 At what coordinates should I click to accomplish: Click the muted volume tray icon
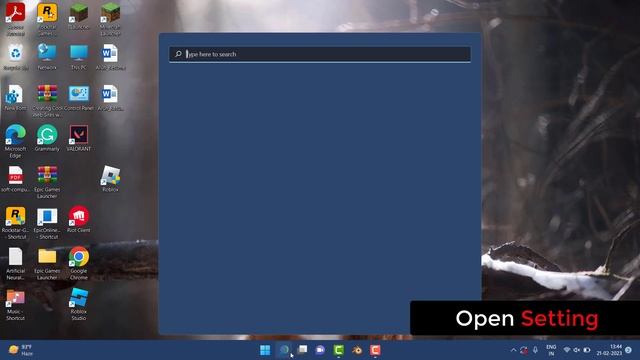coord(577,350)
